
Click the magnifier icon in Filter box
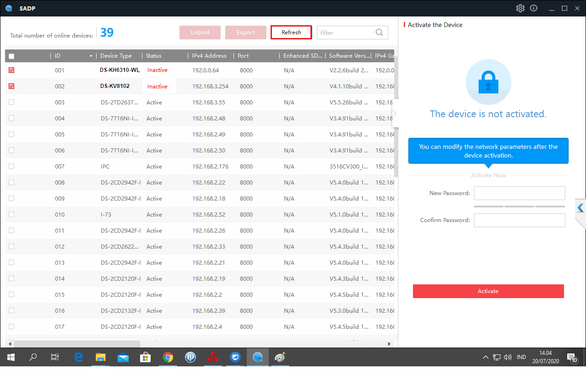point(379,33)
